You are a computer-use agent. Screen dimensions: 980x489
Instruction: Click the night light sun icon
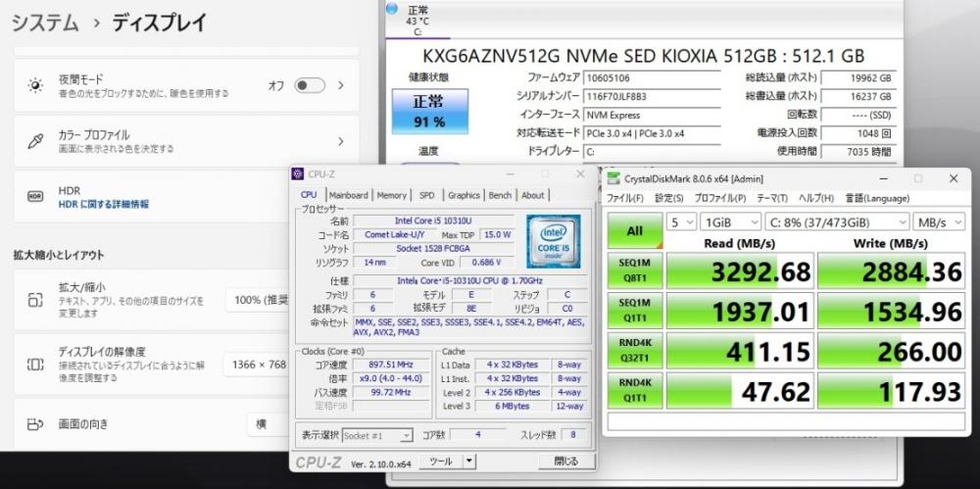pyautogui.click(x=35, y=85)
